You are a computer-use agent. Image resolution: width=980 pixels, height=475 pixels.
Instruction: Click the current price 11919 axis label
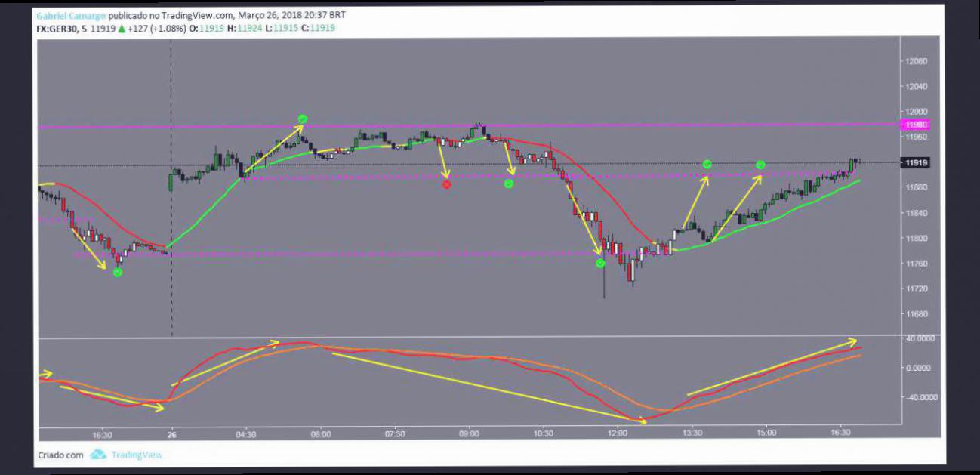[915, 162]
